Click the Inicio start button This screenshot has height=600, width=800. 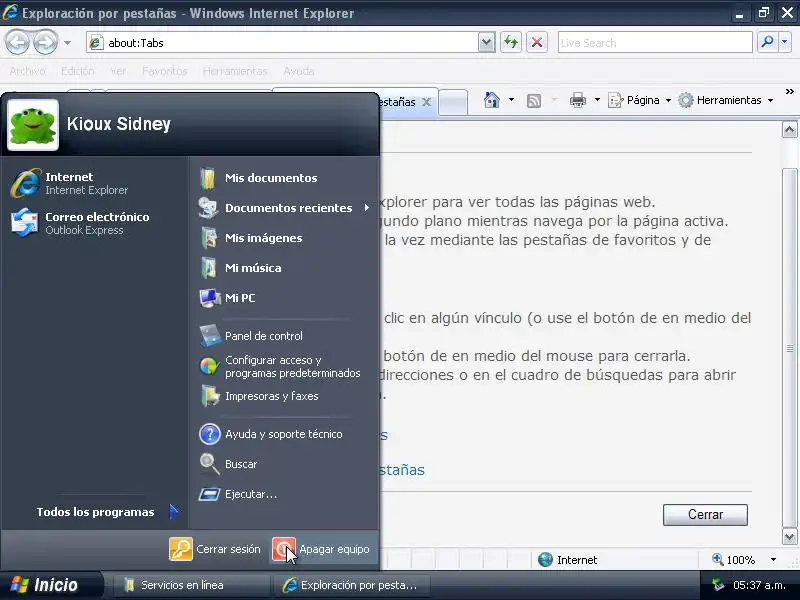click(x=50, y=585)
